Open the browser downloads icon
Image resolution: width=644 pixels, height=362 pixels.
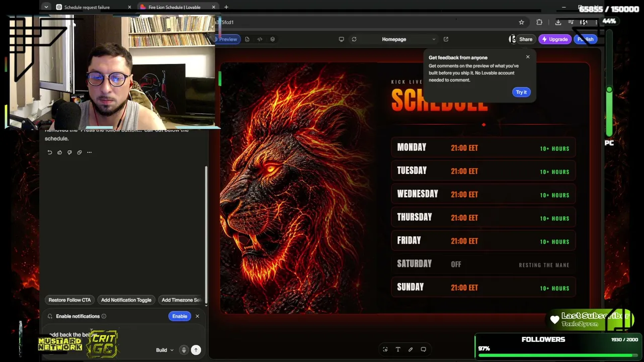click(558, 22)
